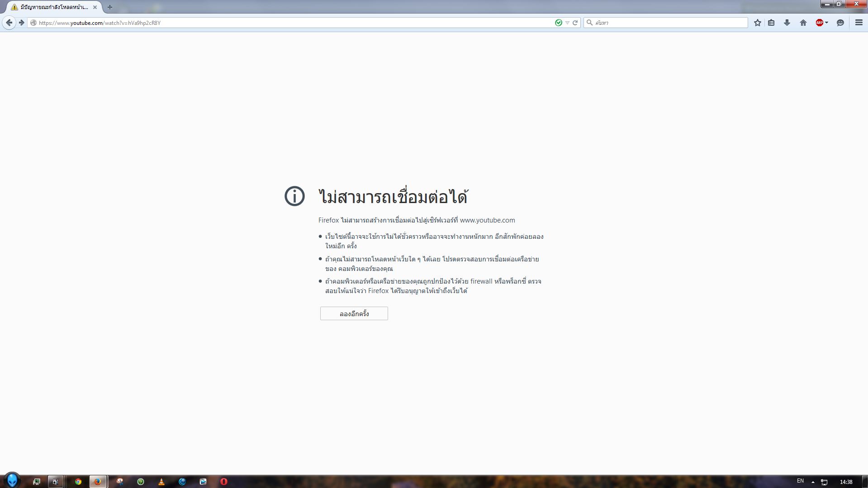Click the ลองอีกครั้ง retry button
Screen dimensions: 868x488
pyautogui.click(x=354, y=313)
